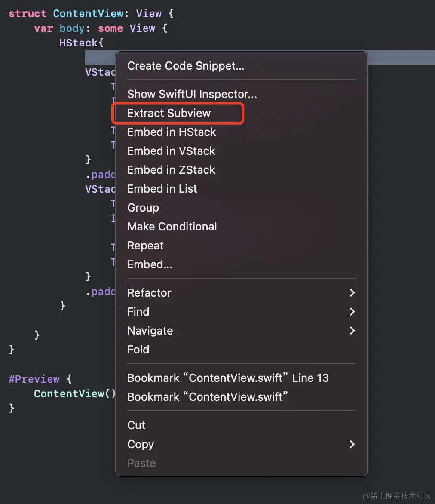The height and width of the screenshot is (504, 435).
Task: Choose Extract Subview from context menu
Action: coord(169,113)
